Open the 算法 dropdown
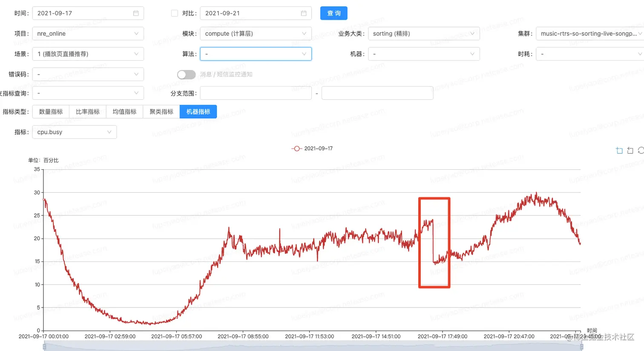The width and height of the screenshot is (644, 351). pyautogui.click(x=256, y=54)
